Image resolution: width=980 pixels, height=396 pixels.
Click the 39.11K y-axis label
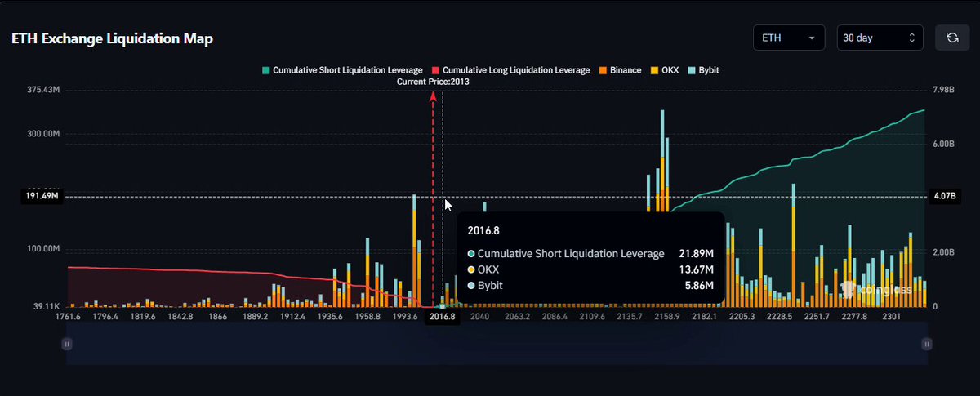[x=47, y=306]
